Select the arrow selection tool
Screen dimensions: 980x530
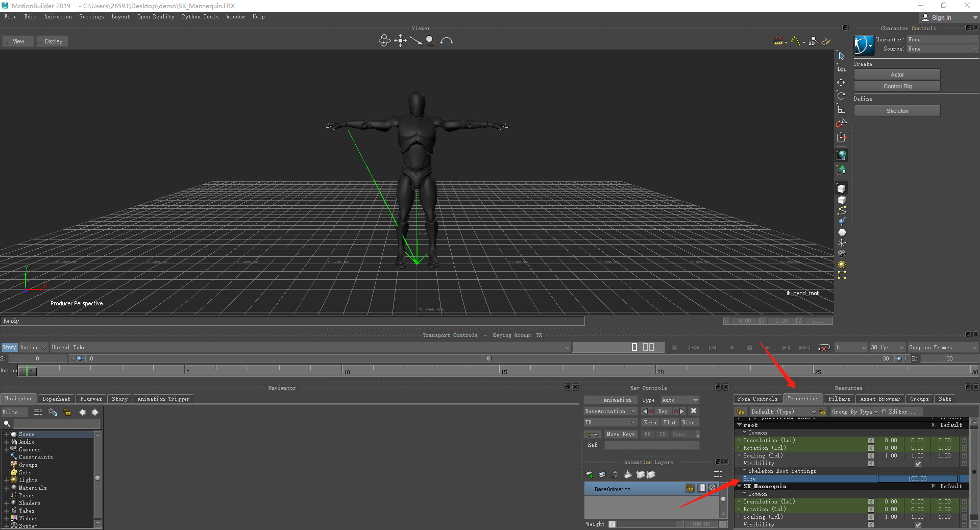click(842, 55)
